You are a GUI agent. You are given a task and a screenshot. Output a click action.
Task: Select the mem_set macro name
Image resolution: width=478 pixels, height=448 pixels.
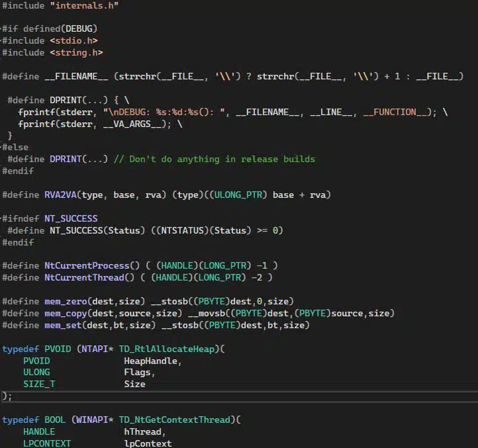click(63, 325)
